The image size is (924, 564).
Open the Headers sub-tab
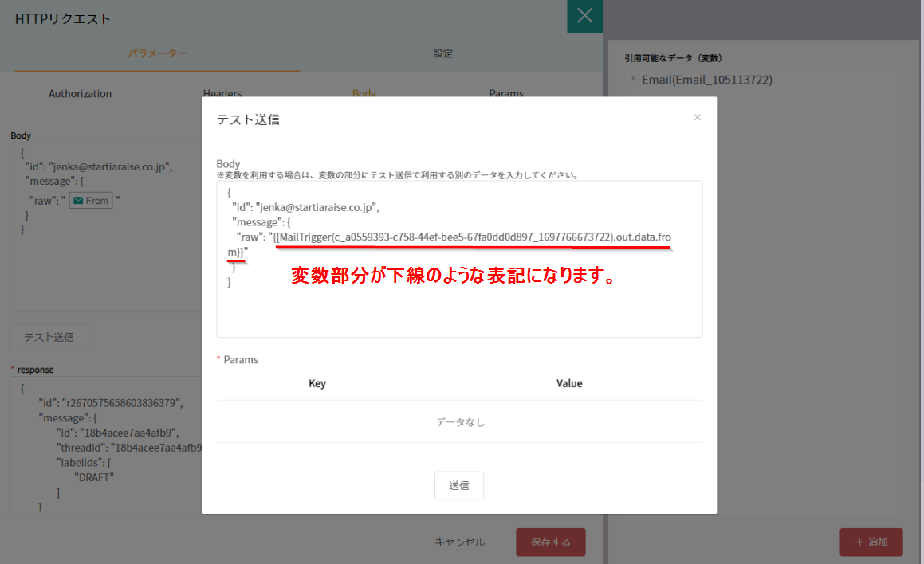point(222,93)
